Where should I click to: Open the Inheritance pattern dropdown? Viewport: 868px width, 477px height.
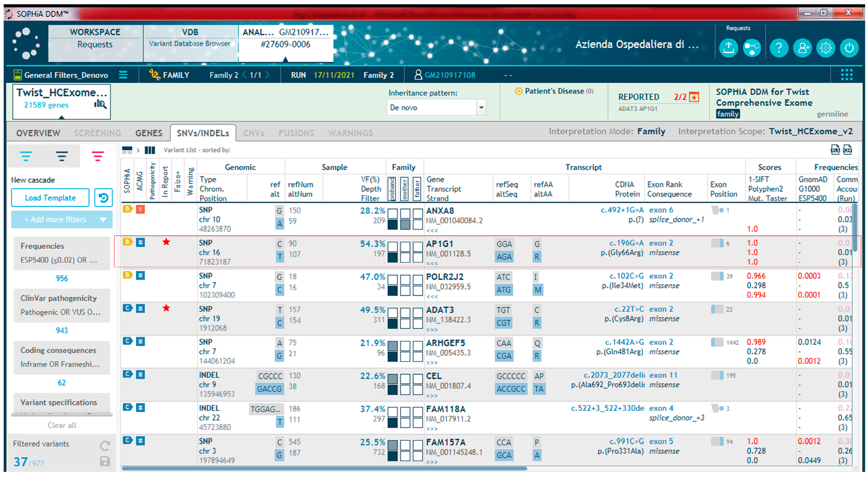point(481,107)
